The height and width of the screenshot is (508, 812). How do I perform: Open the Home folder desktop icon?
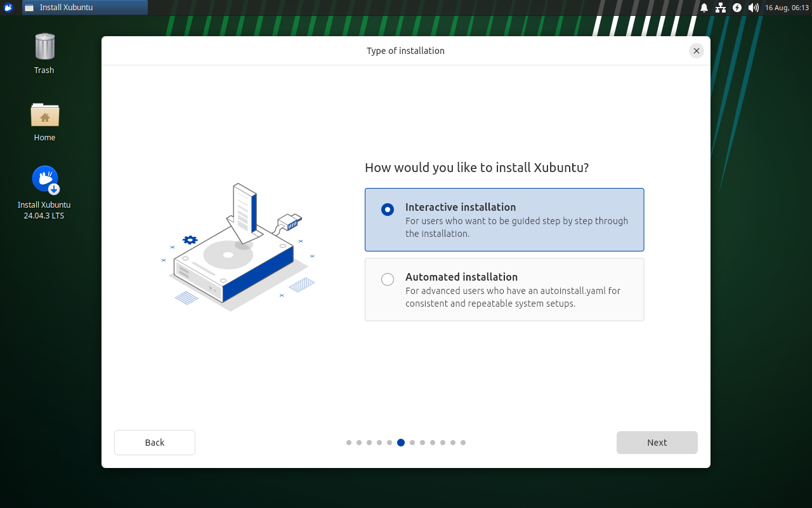[44, 115]
